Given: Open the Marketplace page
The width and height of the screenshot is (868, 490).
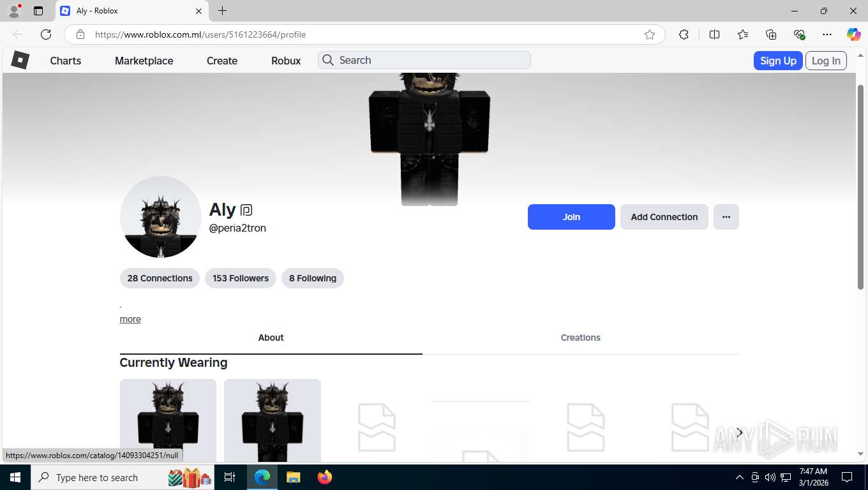Looking at the screenshot, I should (x=144, y=61).
